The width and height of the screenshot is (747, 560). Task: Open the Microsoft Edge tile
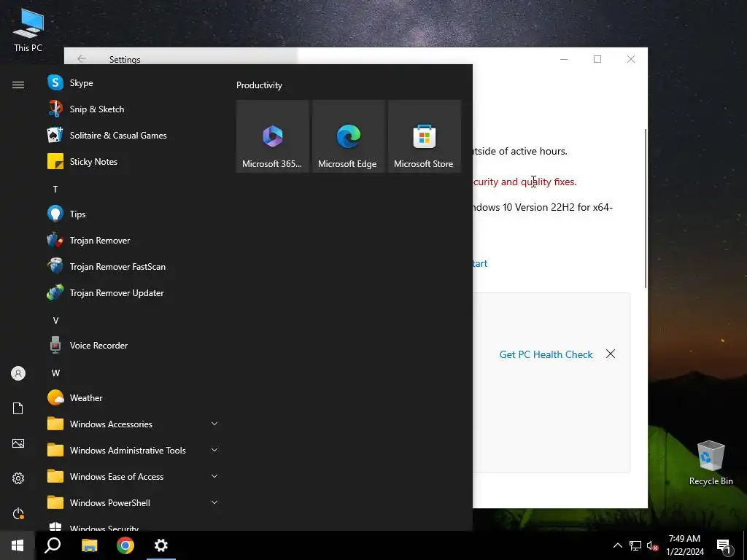(x=348, y=136)
